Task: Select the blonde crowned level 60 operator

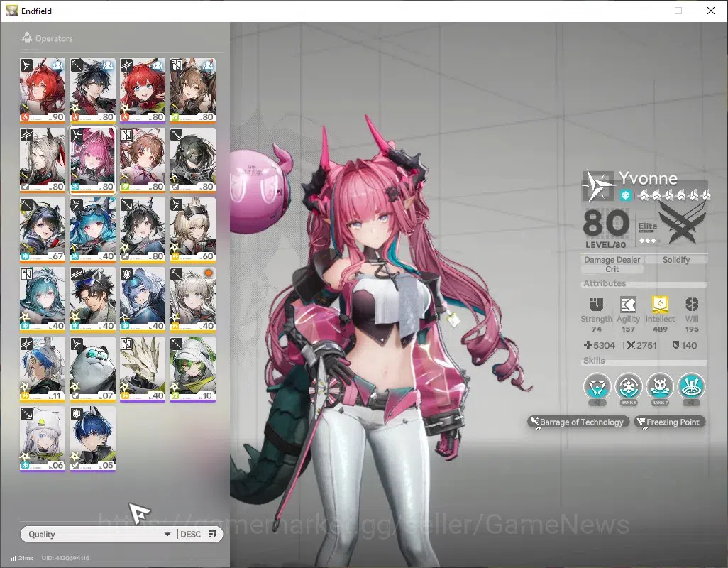Action: coord(193,229)
